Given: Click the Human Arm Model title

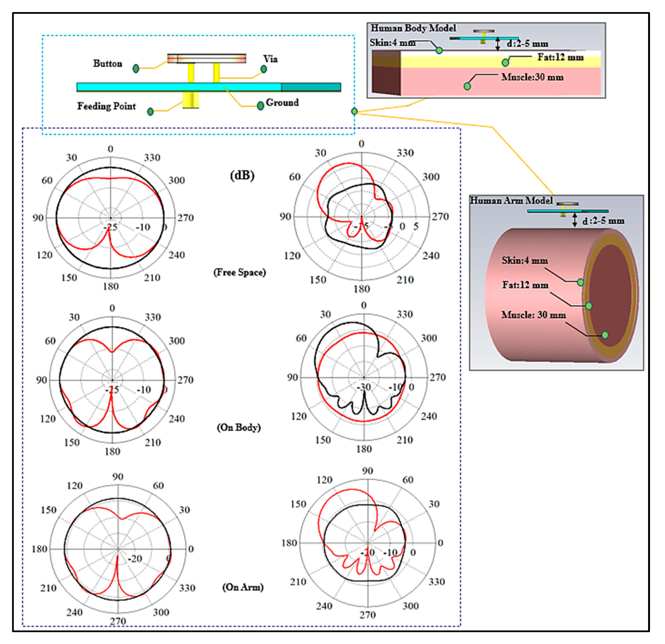Looking at the screenshot, I should (511, 201).
